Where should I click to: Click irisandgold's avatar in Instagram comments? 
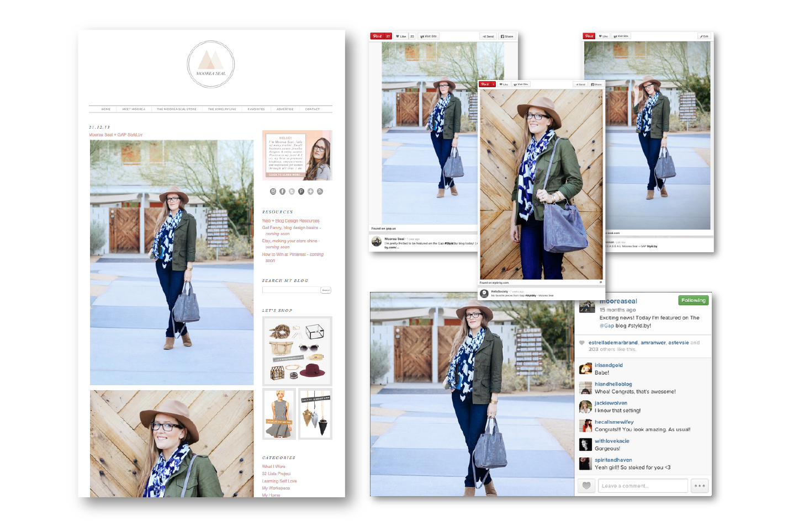pos(585,369)
